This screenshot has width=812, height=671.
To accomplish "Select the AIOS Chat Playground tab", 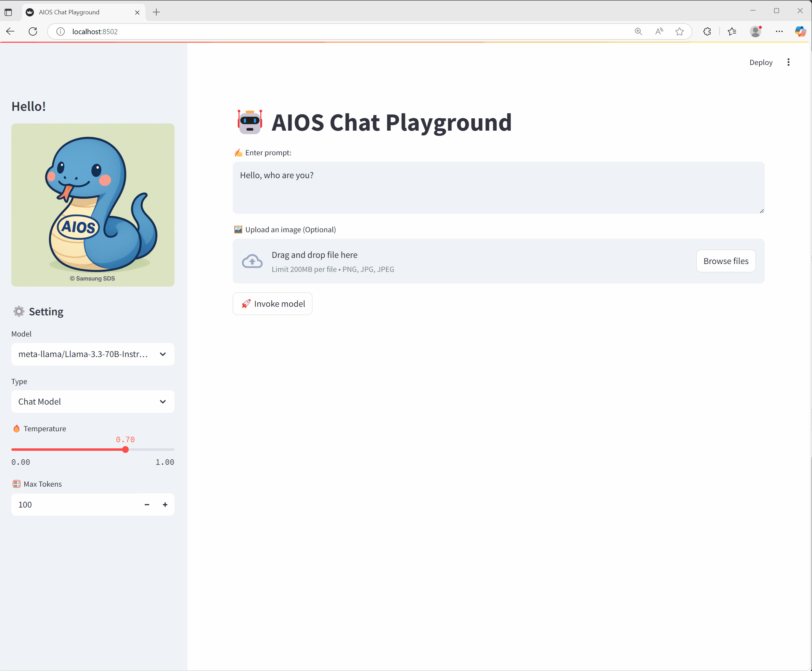I will click(77, 12).
